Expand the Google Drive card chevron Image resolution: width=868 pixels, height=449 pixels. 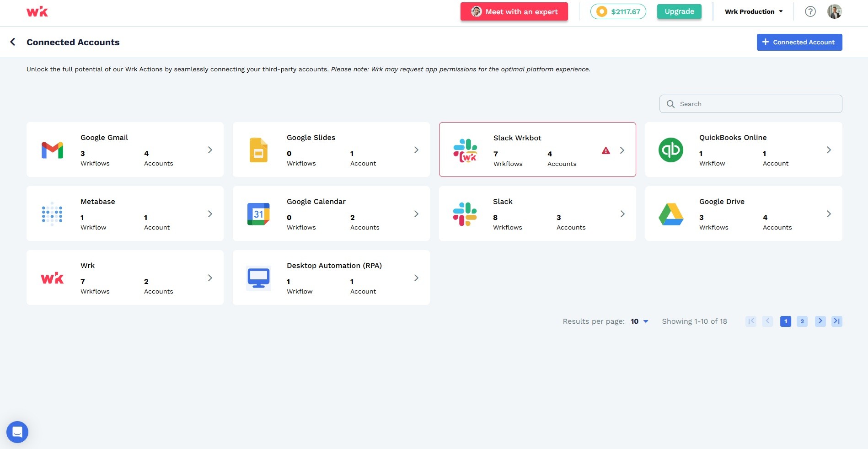pos(829,214)
